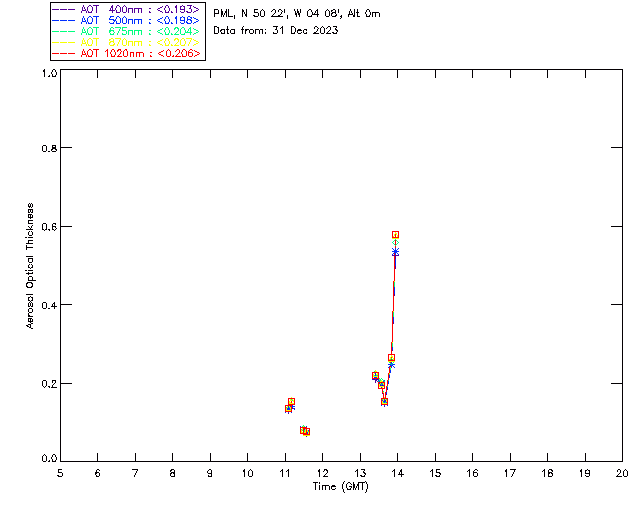Image resolution: width=640 pixels, height=512 pixels.
Task: Click the y-axis 0.2 tick label
Action: point(49,384)
